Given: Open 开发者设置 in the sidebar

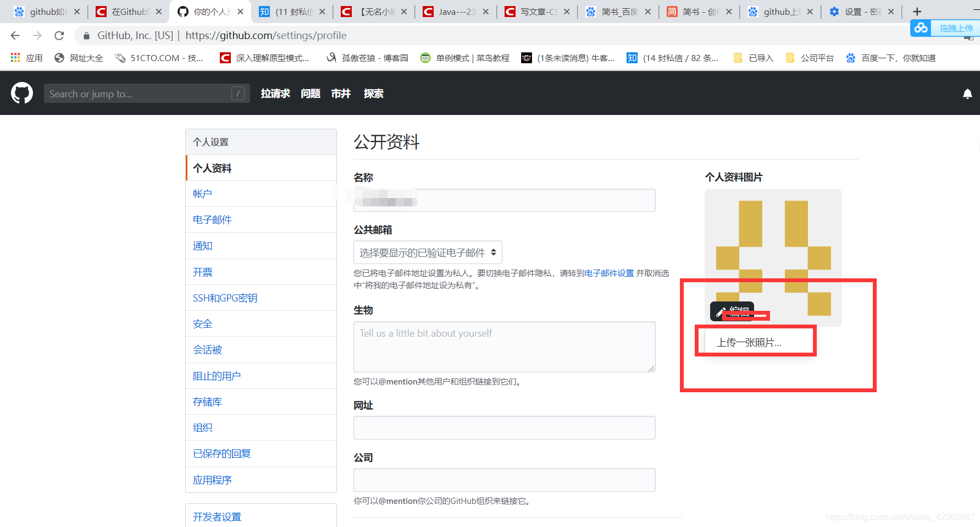Looking at the screenshot, I should point(216,517).
